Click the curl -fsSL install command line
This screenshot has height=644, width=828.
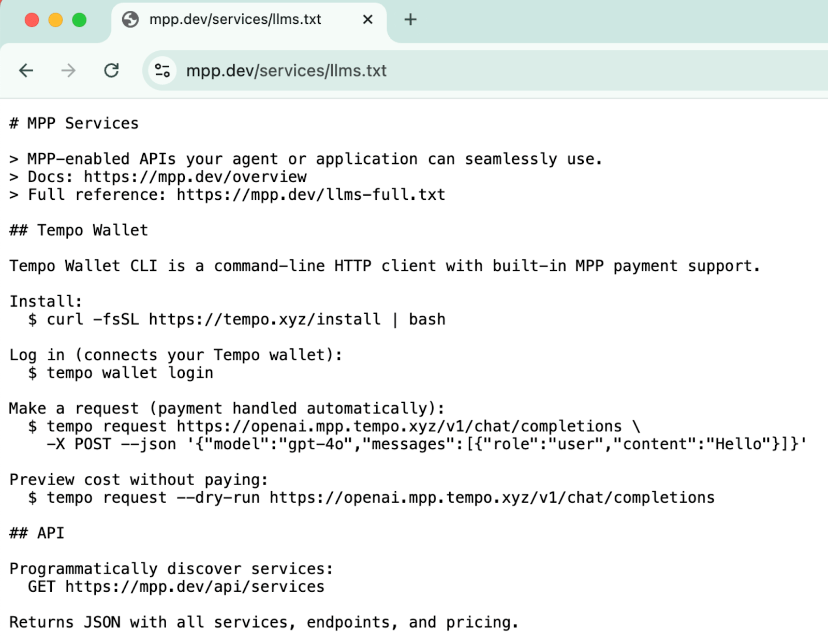[236, 319]
